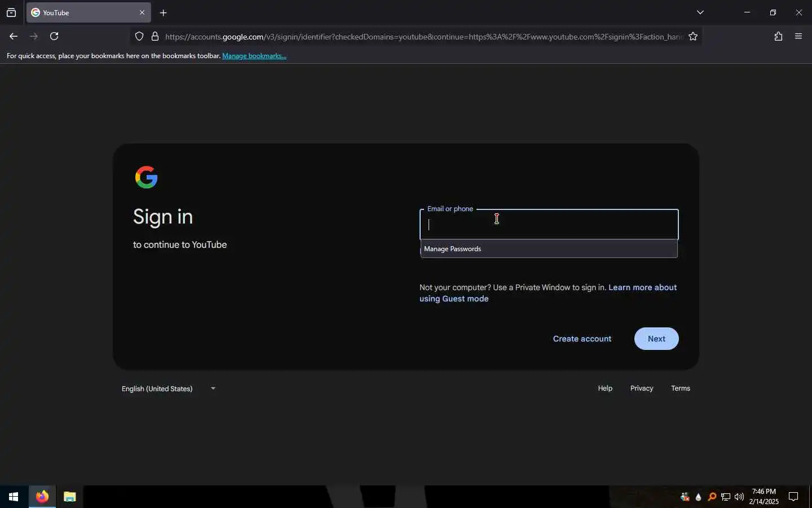Open the volume speaker tray icon

point(739,497)
